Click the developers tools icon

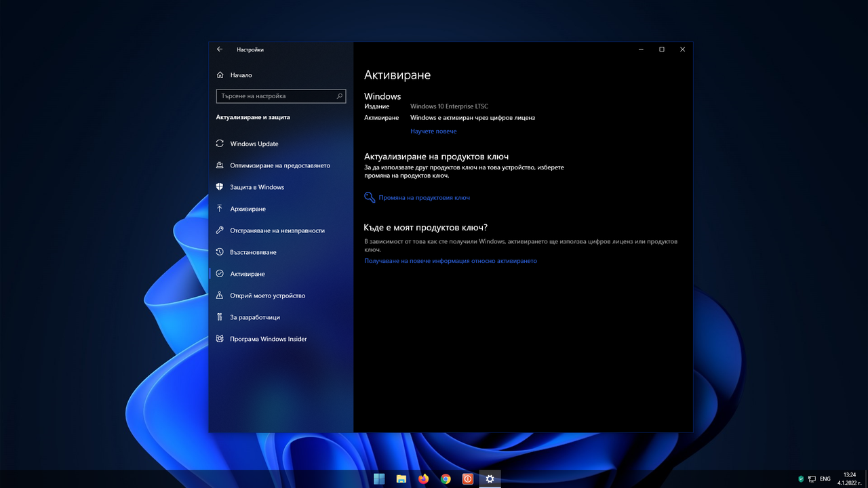click(x=220, y=317)
